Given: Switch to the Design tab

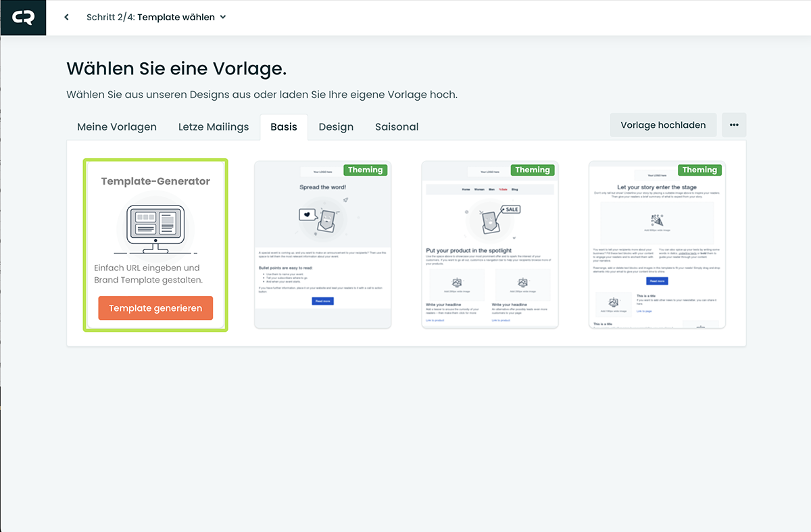Looking at the screenshot, I should pos(336,127).
